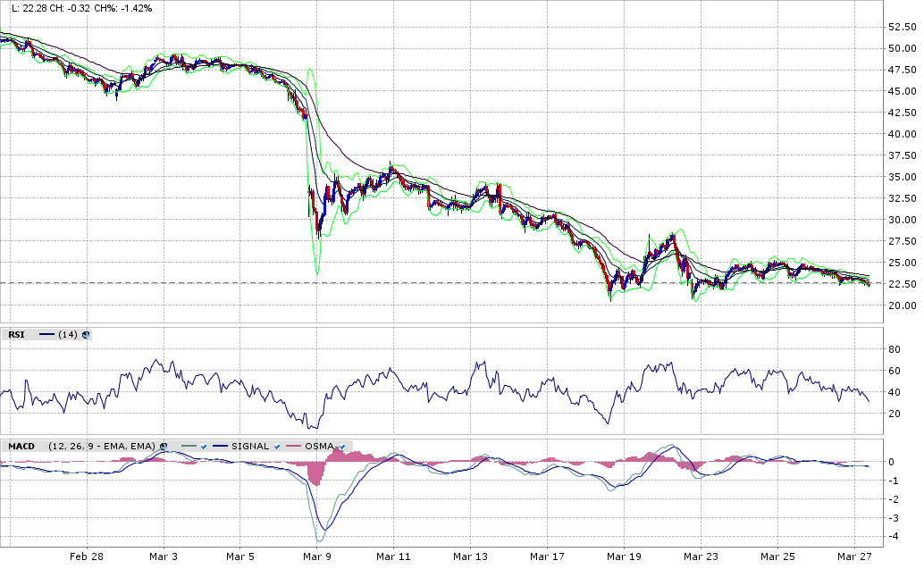
Task: Click the MACD indicator label
Action: pos(21,447)
